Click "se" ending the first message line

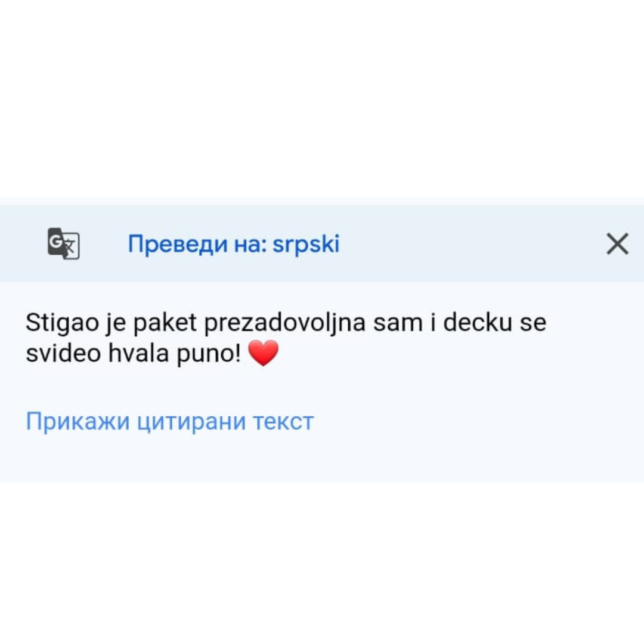pyautogui.click(x=532, y=323)
